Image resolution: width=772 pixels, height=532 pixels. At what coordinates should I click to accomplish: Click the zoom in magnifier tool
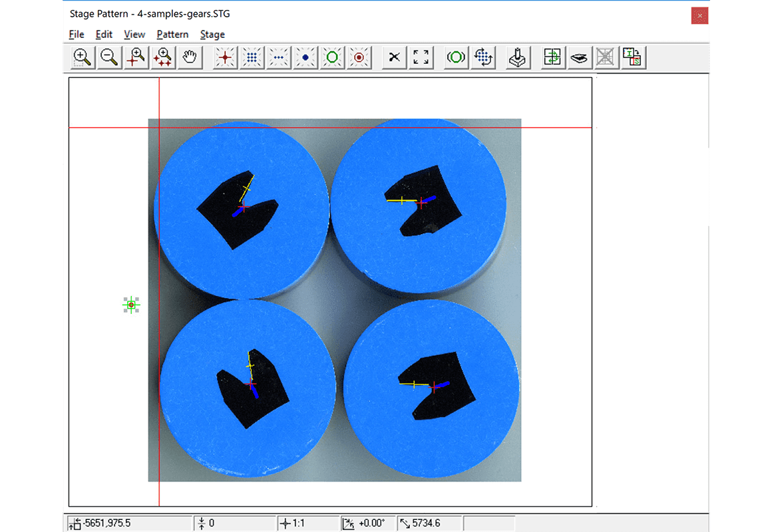click(x=82, y=58)
